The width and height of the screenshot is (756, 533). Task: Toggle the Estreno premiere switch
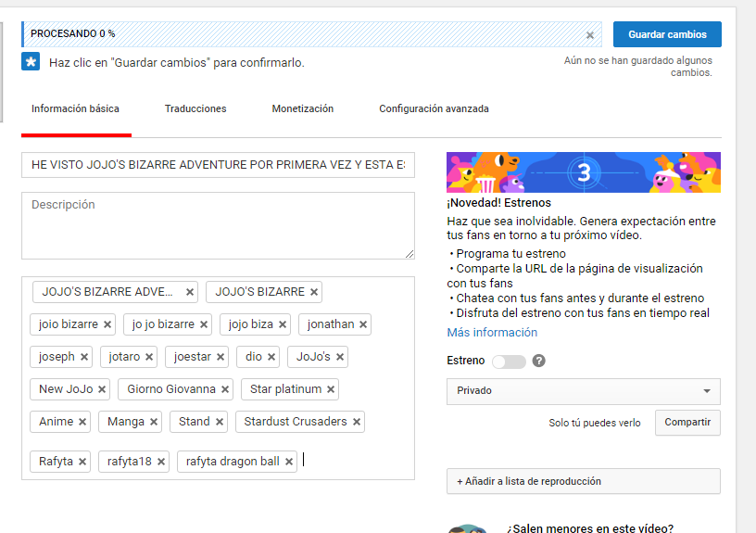click(509, 362)
